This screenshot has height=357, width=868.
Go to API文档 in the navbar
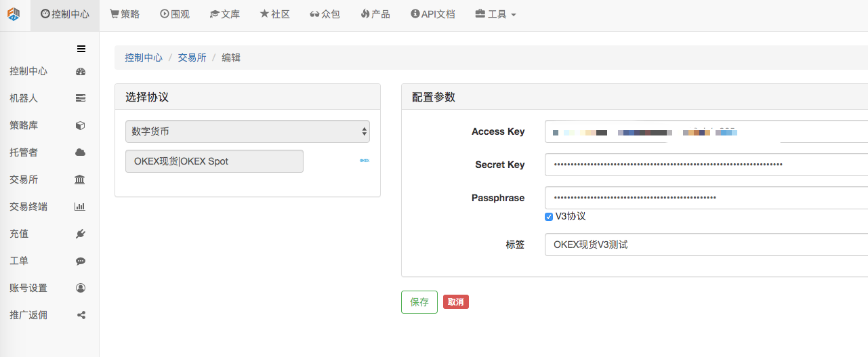pyautogui.click(x=433, y=14)
